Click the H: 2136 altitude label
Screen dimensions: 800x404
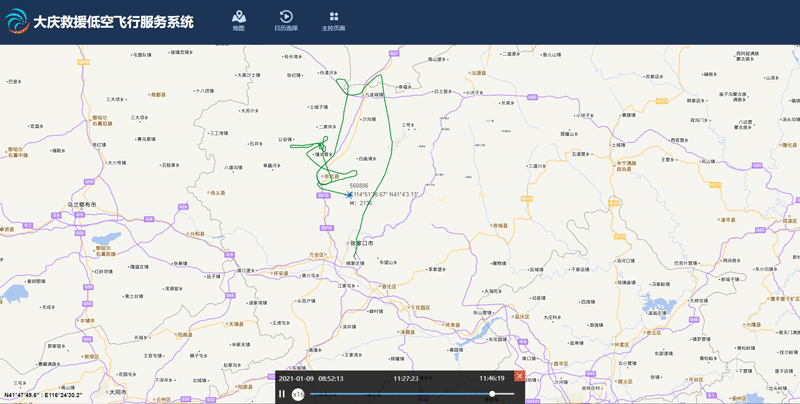(x=361, y=202)
